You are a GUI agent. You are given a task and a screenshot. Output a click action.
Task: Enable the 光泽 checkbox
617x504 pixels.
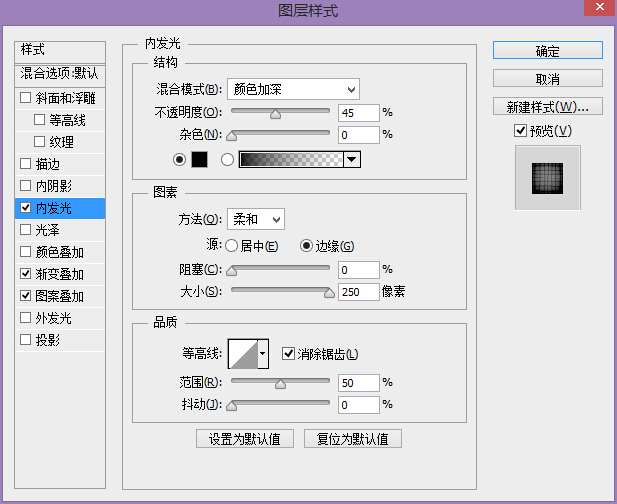coord(26,230)
